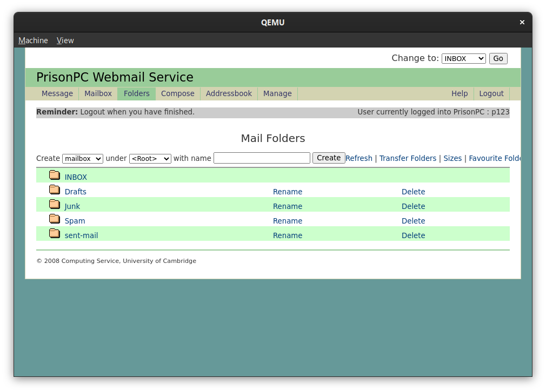546x392 pixels.
Task: Rename the Junk folder
Action: coord(288,206)
